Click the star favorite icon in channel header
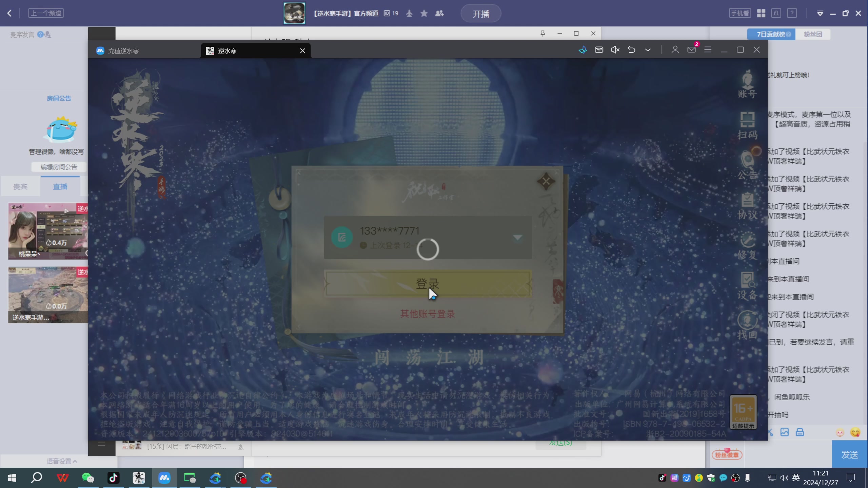 (x=424, y=13)
